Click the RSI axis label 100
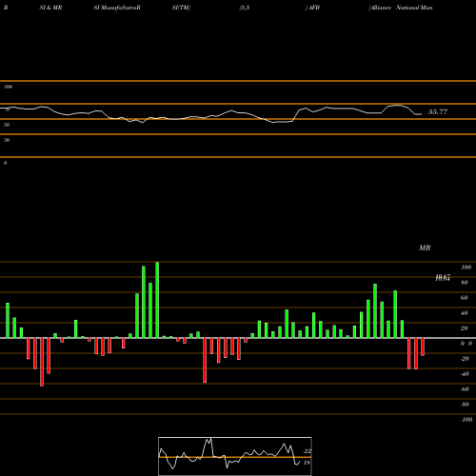Screen dimensions: 476x476 (x=9, y=87)
